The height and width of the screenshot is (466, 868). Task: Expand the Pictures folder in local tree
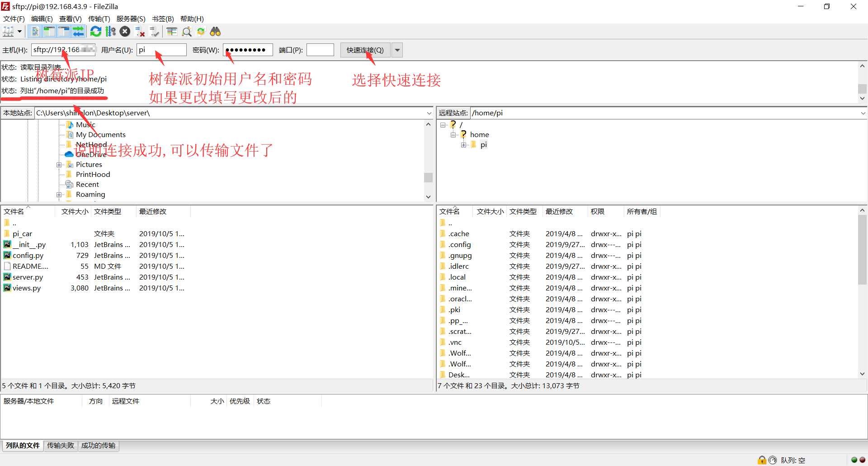point(59,165)
